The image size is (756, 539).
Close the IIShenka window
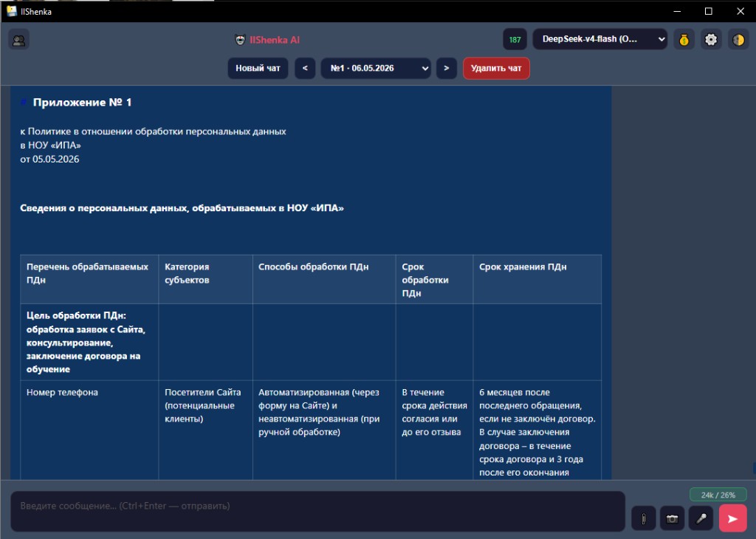[x=740, y=11]
